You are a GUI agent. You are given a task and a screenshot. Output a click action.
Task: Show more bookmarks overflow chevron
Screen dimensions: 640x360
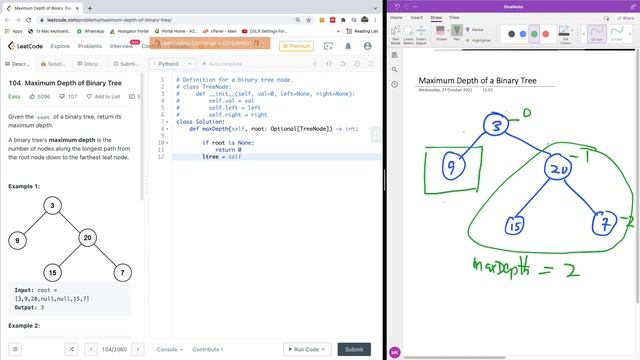coord(338,31)
